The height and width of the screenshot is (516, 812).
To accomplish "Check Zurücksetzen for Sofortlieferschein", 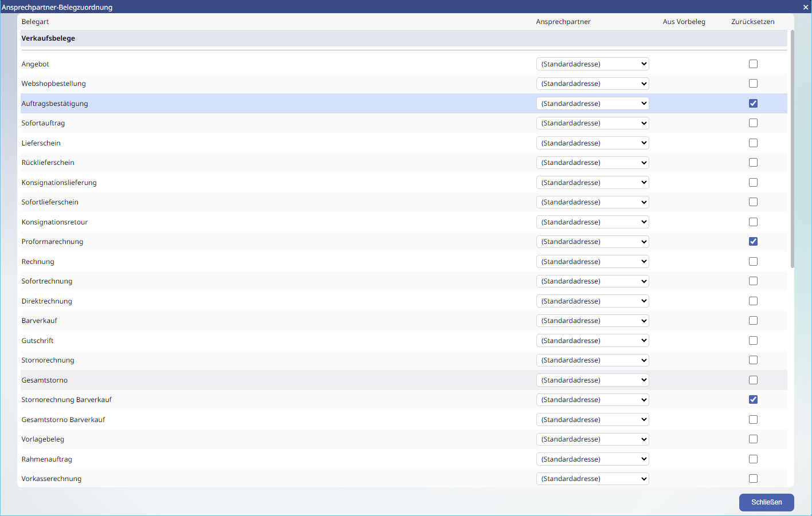I will pos(753,202).
